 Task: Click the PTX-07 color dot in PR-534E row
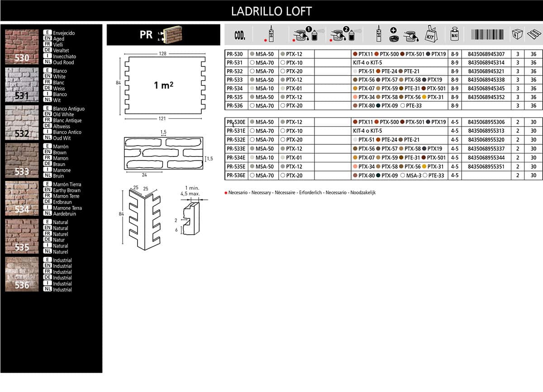(355, 158)
